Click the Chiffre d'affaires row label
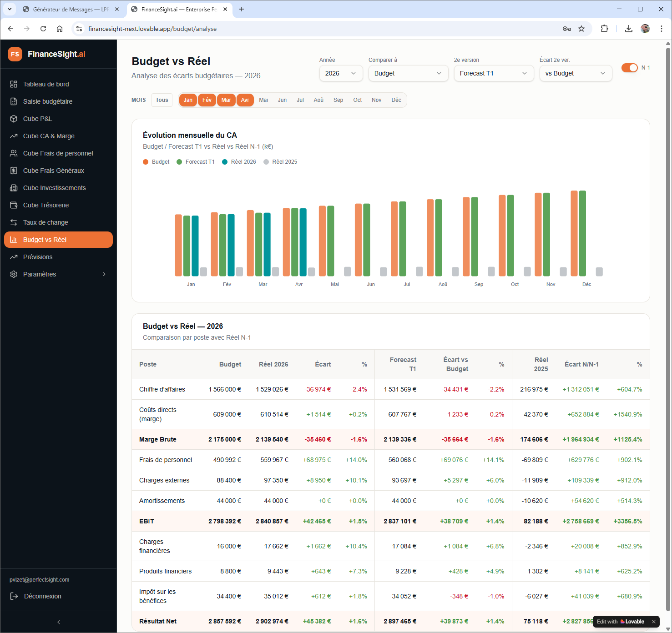This screenshot has height=633, width=672. (x=162, y=389)
